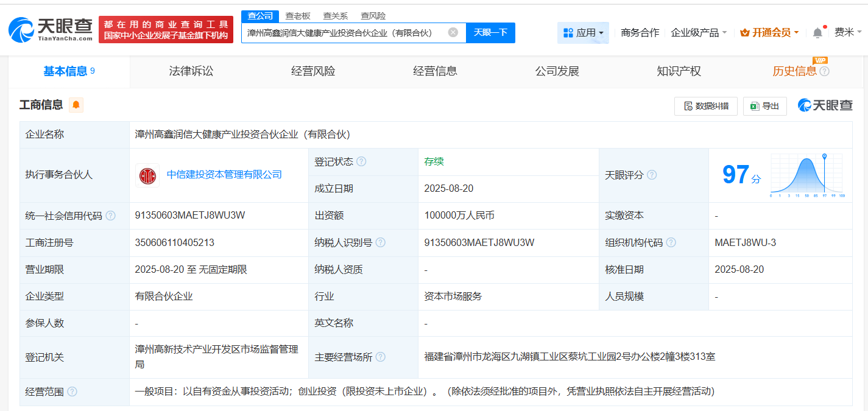Select the 查老板 search tab
Screen dimensions: 868x411
(298, 16)
